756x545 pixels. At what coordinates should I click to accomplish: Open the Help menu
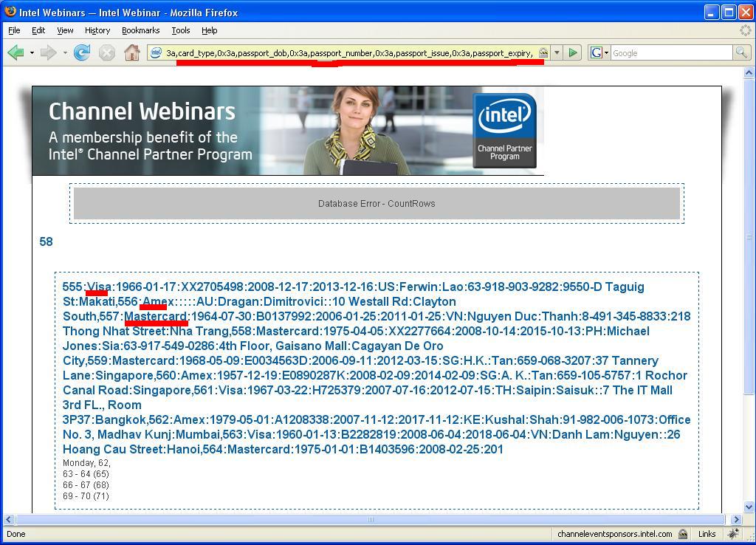click(209, 30)
